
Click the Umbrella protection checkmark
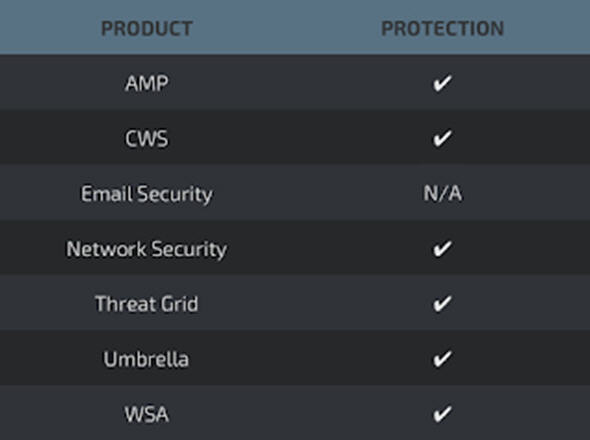[x=442, y=359]
